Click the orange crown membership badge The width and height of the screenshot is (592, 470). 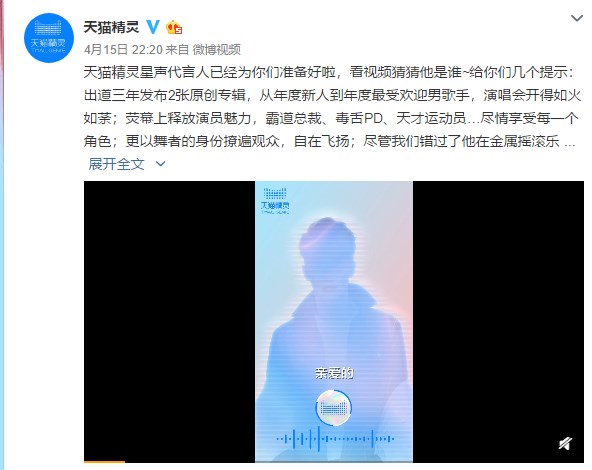pyautogui.click(x=174, y=27)
